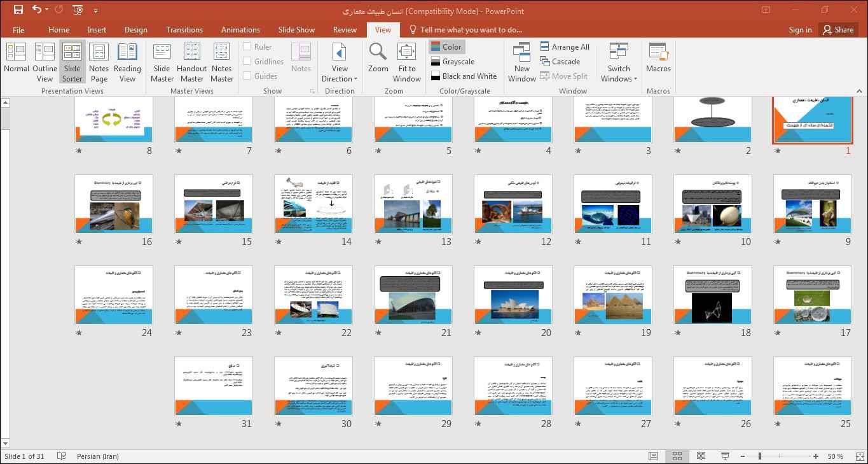Switch to Reading View
868x464 pixels.
pos(127,61)
